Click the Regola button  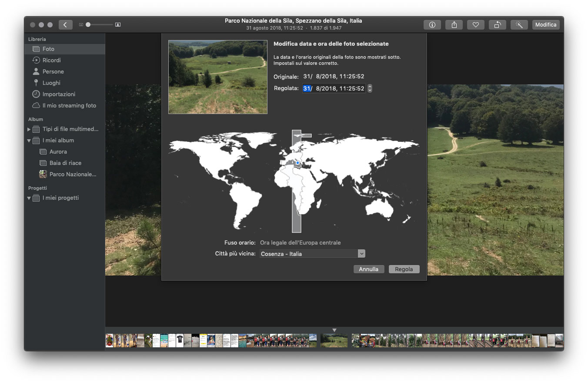tap(404, 269)
